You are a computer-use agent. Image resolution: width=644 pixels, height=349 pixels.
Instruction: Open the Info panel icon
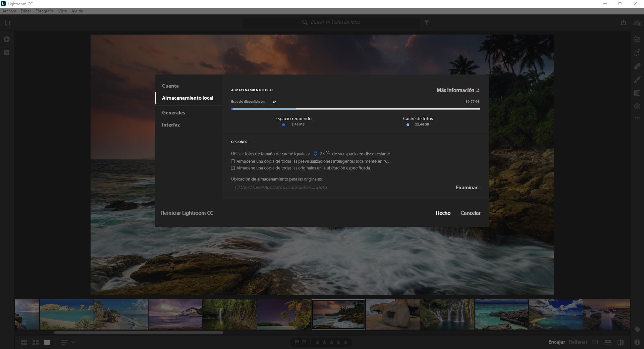pyautogui.click(x=637, y=342)
